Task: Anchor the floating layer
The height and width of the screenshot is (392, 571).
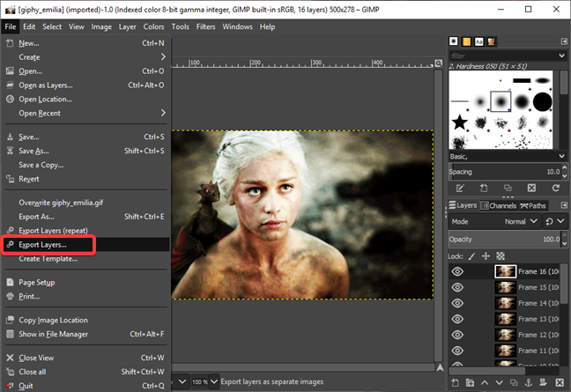Action: [x=529, y=382]
